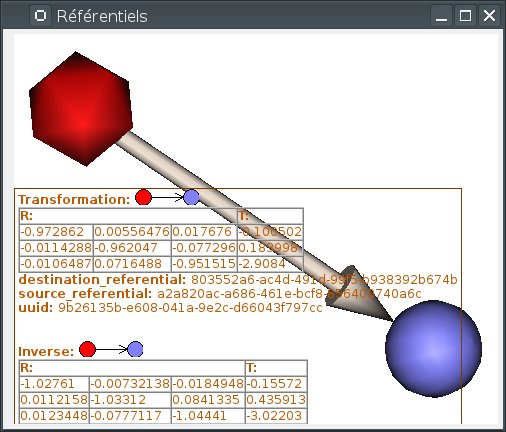
Task: Click inverse value -0.0184948
Action: click(208, 384)
